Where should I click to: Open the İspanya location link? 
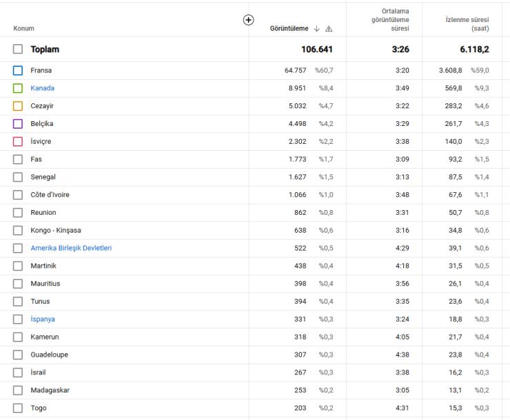(43, 319)
